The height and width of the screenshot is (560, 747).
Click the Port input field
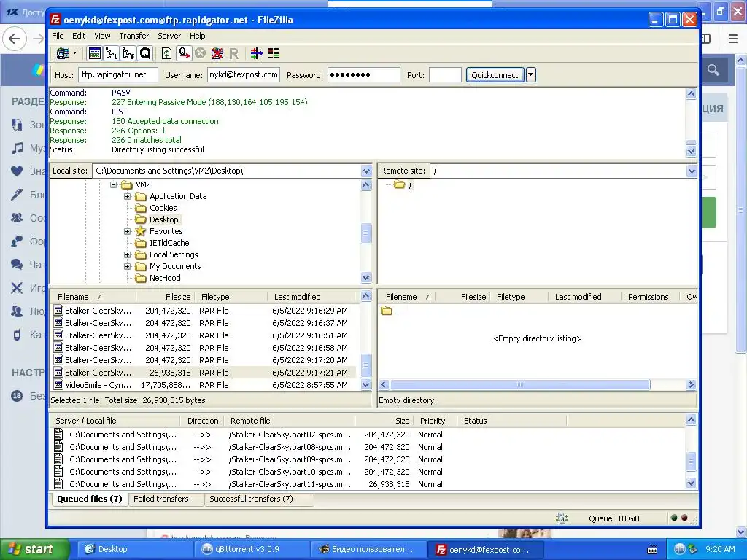coord(445,75)
